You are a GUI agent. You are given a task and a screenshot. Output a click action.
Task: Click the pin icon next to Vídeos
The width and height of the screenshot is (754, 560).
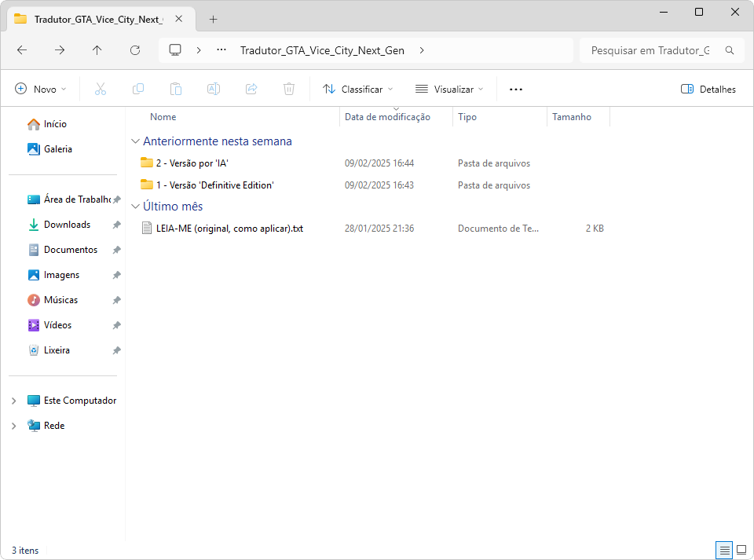coord(116,325)
